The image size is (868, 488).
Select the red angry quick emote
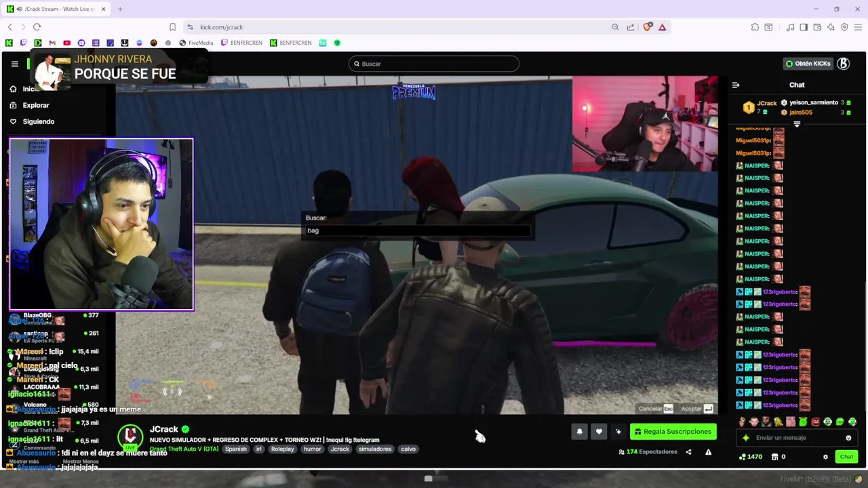[815, 422]
